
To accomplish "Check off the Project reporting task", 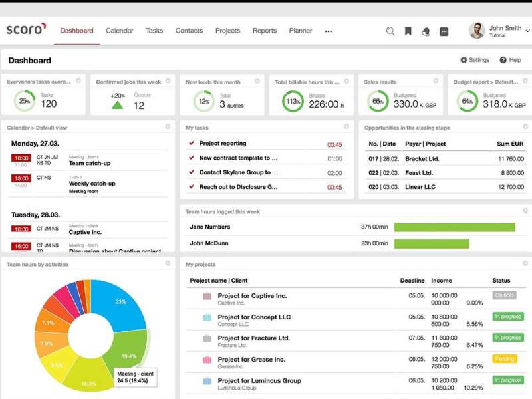I will pos(192,143).
